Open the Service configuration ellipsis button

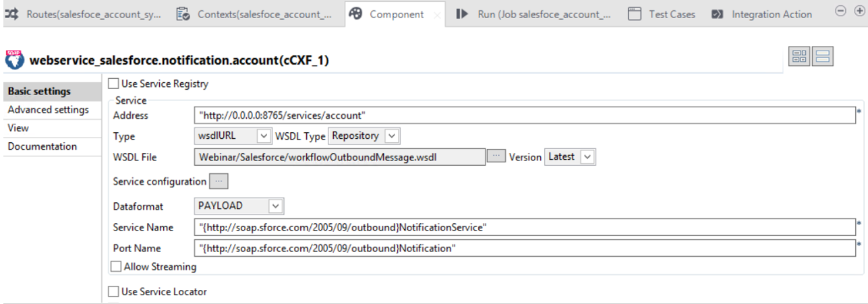point(220,181)
